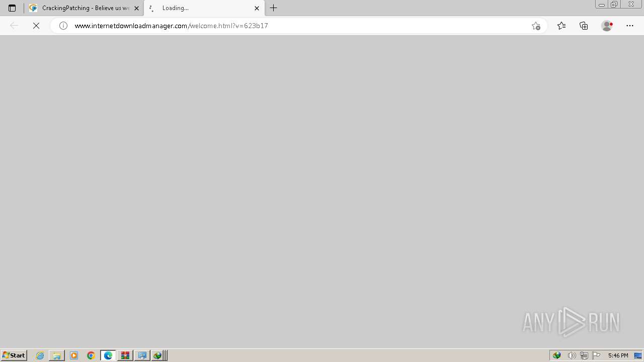Image resolution: width=644 pixels, height=362 pixels.
Task: Open Action Center flag icon
Action: click(596, 355)
